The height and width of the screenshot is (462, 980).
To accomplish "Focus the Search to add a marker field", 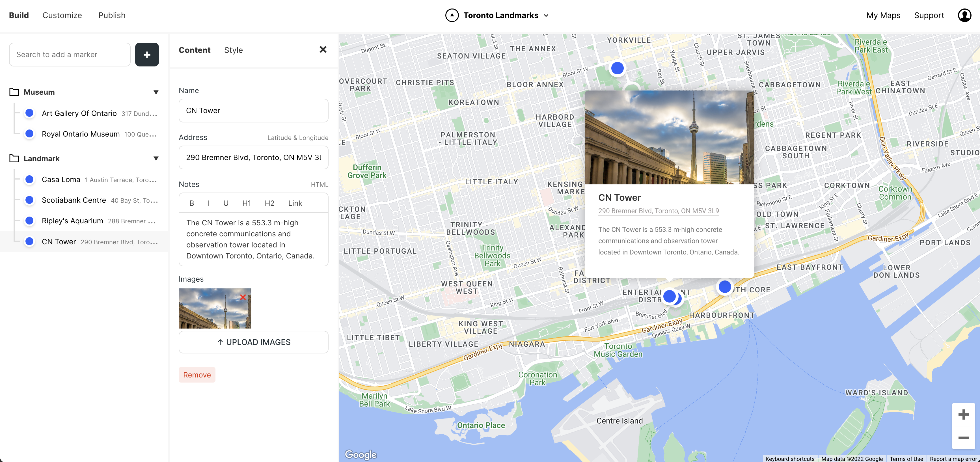I will tap(70, 54).
